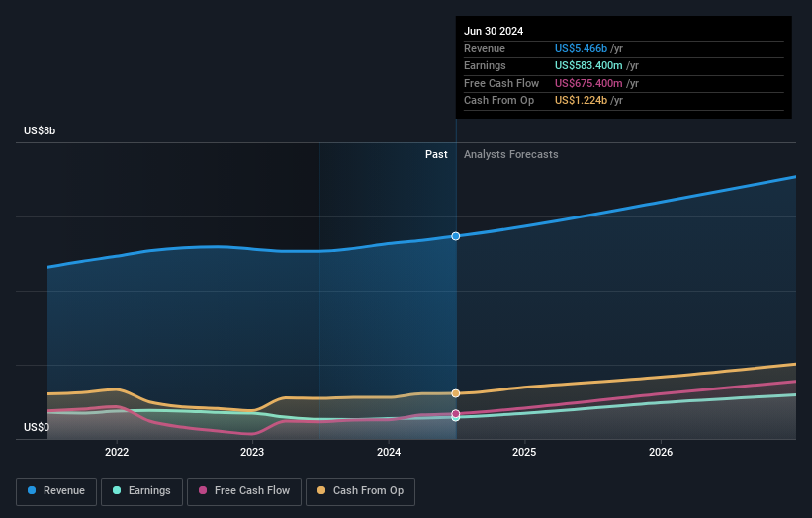The width and height of the screenshot is (812, 518).
Task: Click the teal Earnings legend dot
Action: 117,490
